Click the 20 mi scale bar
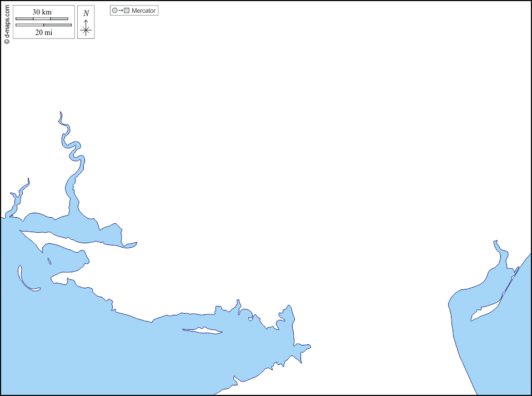 [43, 25]
